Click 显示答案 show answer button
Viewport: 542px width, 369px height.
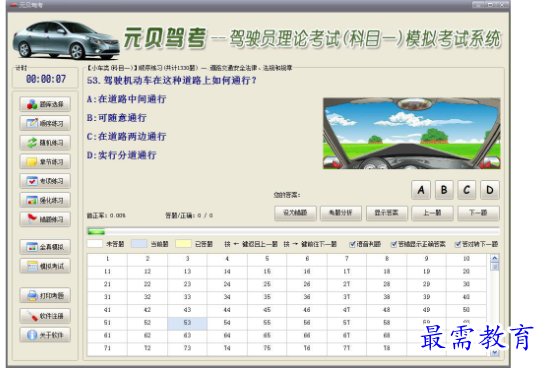click(x=387, y=213)
